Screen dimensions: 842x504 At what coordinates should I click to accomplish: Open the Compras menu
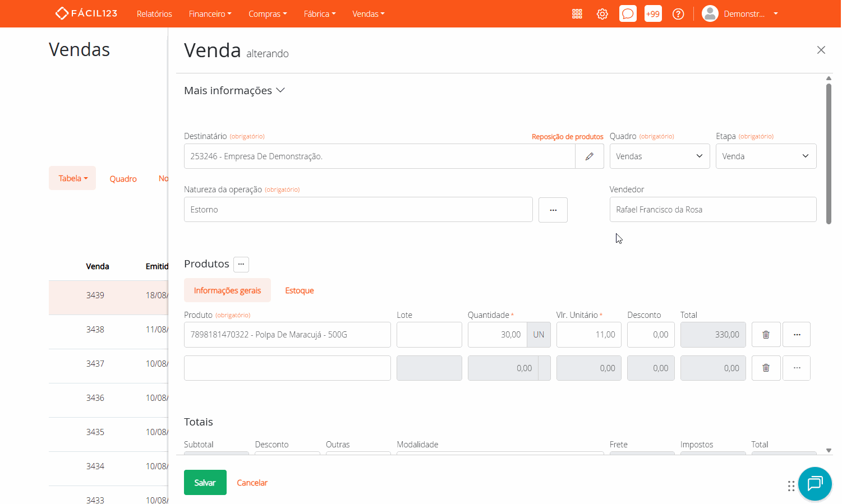tap(268, 14)
